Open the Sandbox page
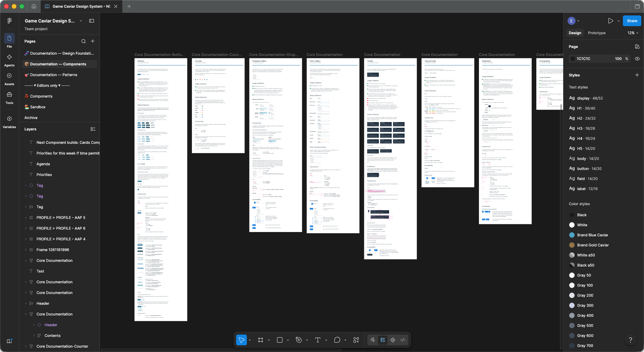This screenshot has width=644, height=352. [38, 107]
